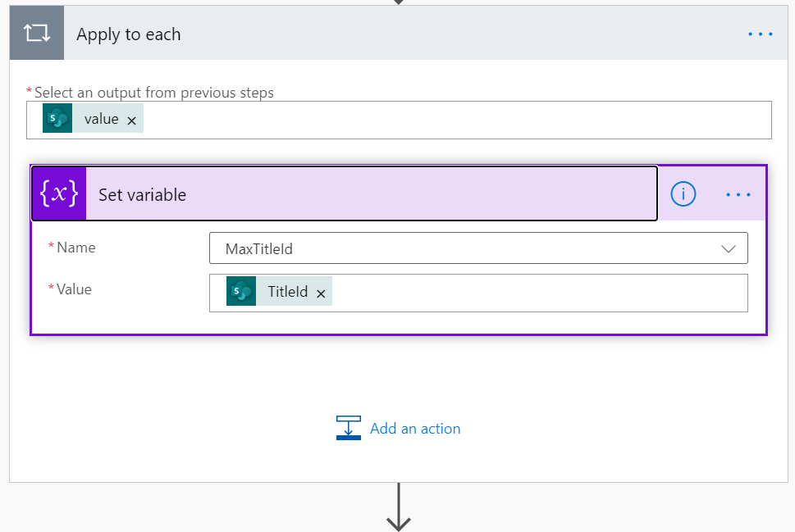This screenshot has width=795, height=532.
Task: Click the Apply to each loop icon
Action: click(37, 34)
